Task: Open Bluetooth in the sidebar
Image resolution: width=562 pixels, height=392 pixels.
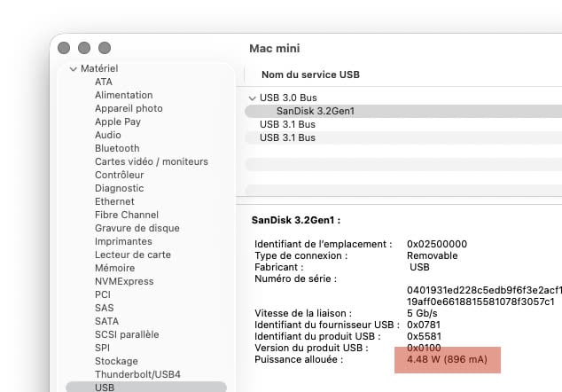Action: [117, 148]
